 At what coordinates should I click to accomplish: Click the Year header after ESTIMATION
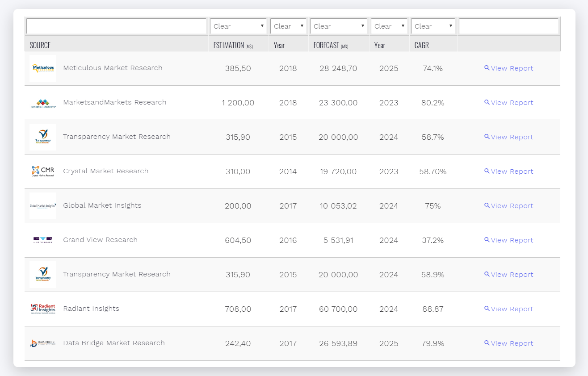click(279, 45)
